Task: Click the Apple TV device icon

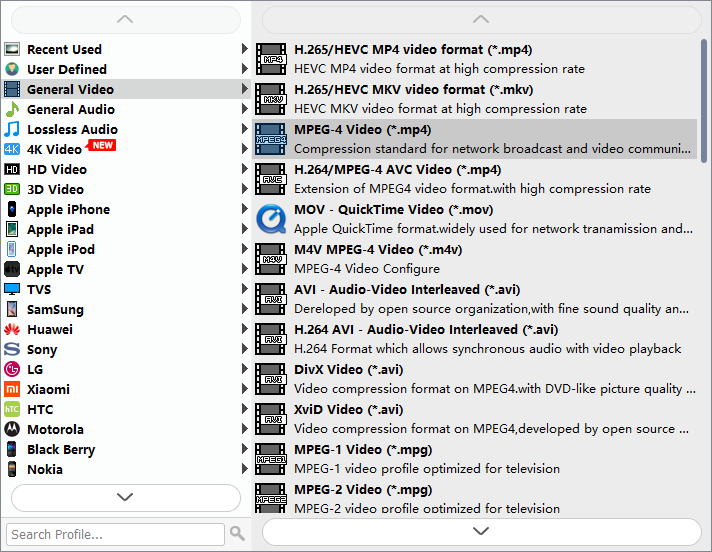Action: pyautogui.click(x=12, y=269)
